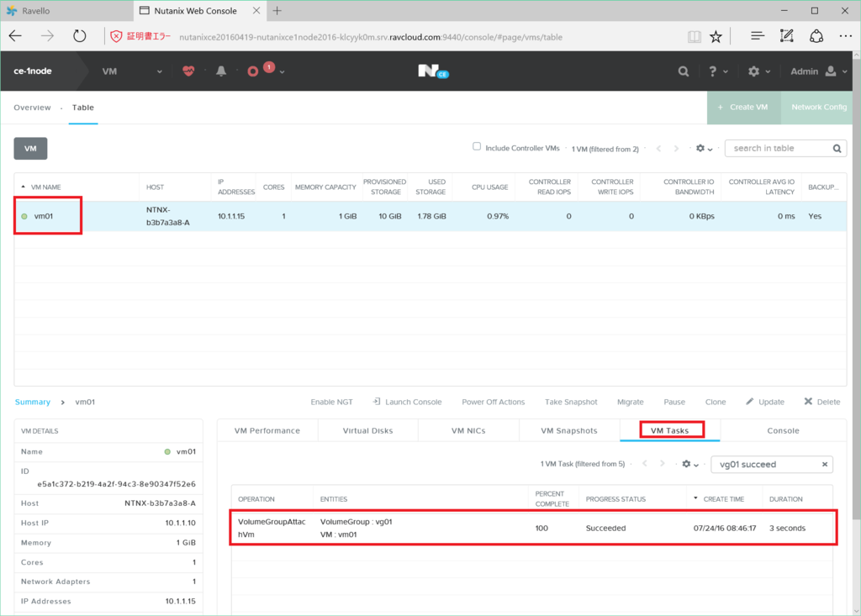Toggle Include Controller VMs checkbox
The width and height of the screenshot is (861, 616).
coord(477,146)
